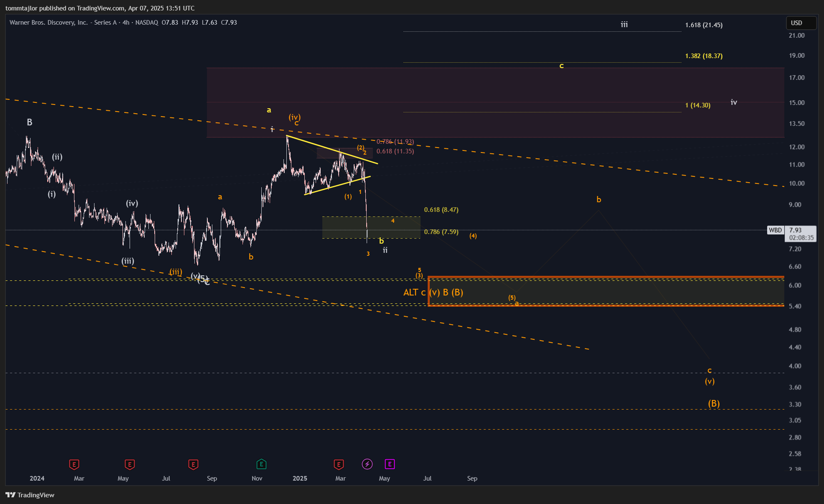Select the high value H7.93
Screen dimensions: 824x504
click(190, 23)
